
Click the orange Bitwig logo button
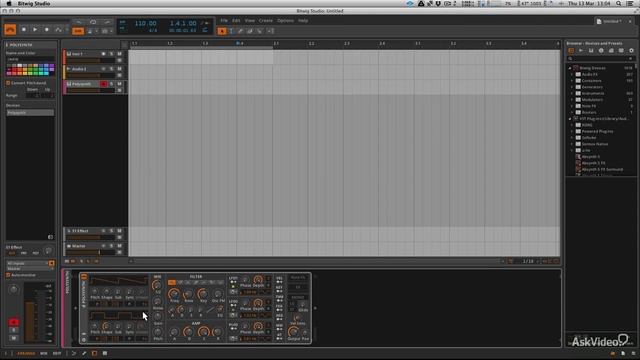10,30
